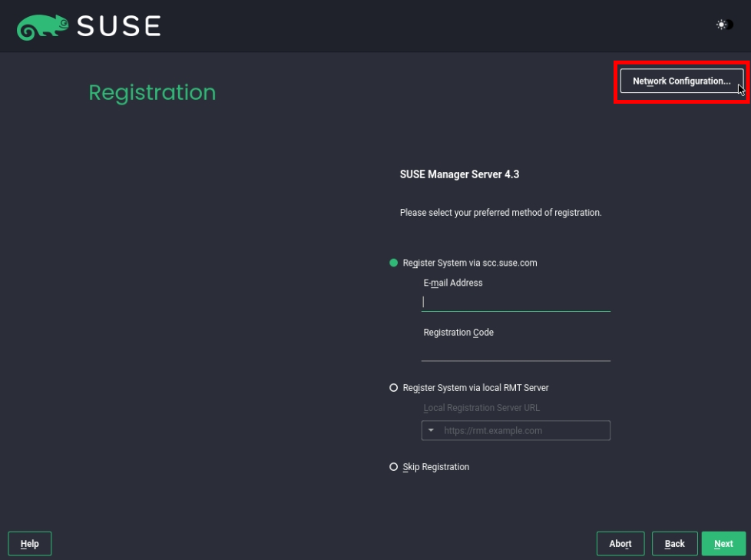Click the Local Registration Server URL label
The width and height of the screenshot is (751, 560).
click(481, 408)
